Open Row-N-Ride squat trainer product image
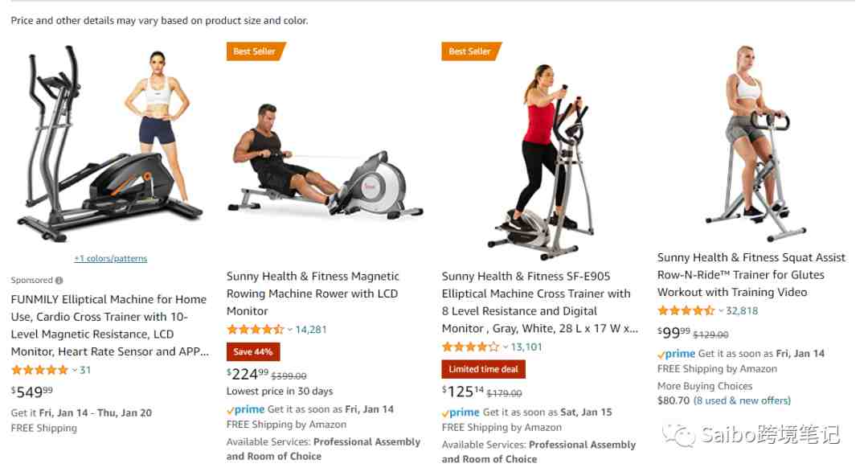Image resolution: width=868 pixels, height=472 pixels. 751,142
